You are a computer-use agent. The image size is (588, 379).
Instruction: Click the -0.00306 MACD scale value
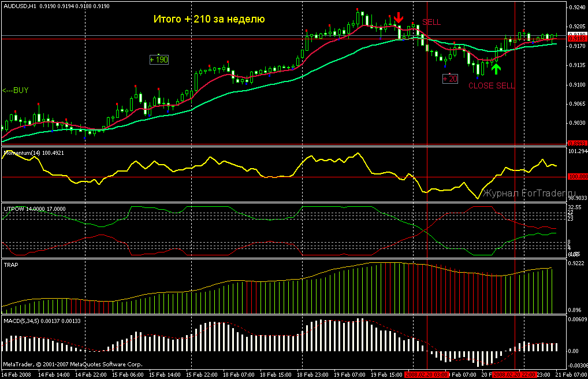pyautogui.click(x=578, y=366)
